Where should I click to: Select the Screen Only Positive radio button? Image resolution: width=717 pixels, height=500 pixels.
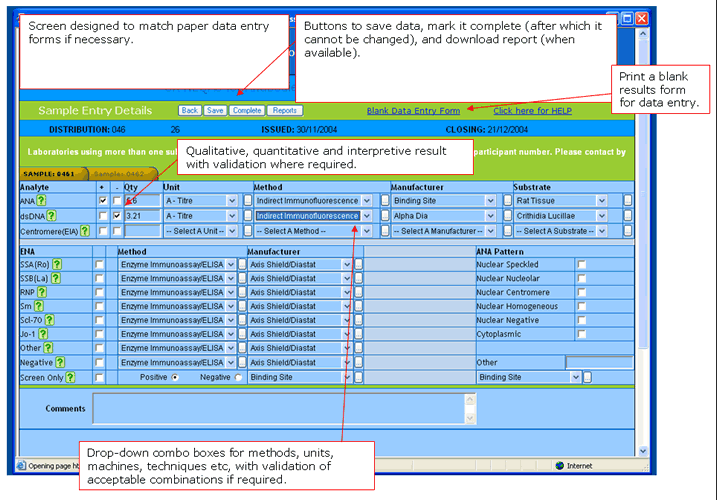175,377
